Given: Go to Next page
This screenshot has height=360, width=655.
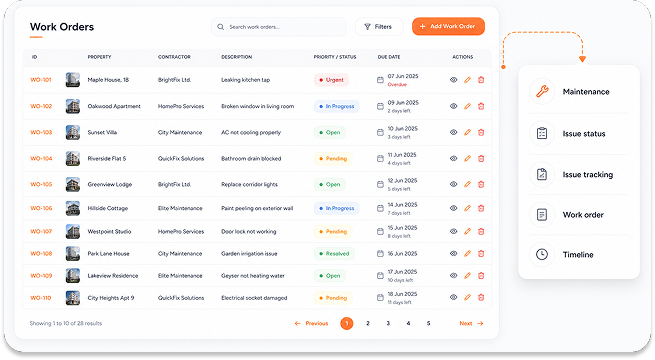Looking at the screenshot, I should [x=472, y=323].
